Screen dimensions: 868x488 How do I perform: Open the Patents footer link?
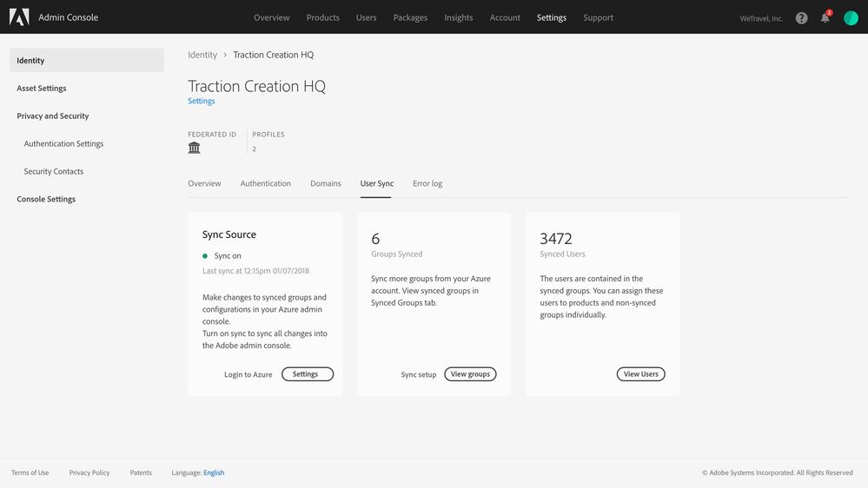pos(141,472)
